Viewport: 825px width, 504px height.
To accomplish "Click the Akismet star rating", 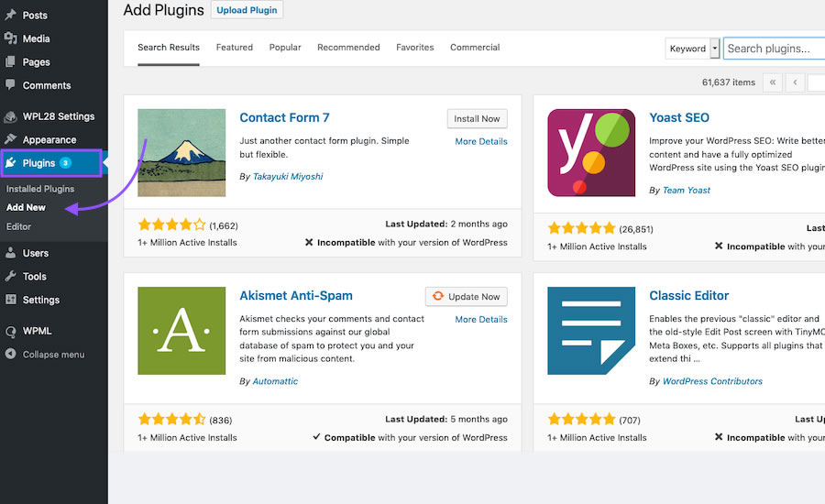I will pos(172,420).
